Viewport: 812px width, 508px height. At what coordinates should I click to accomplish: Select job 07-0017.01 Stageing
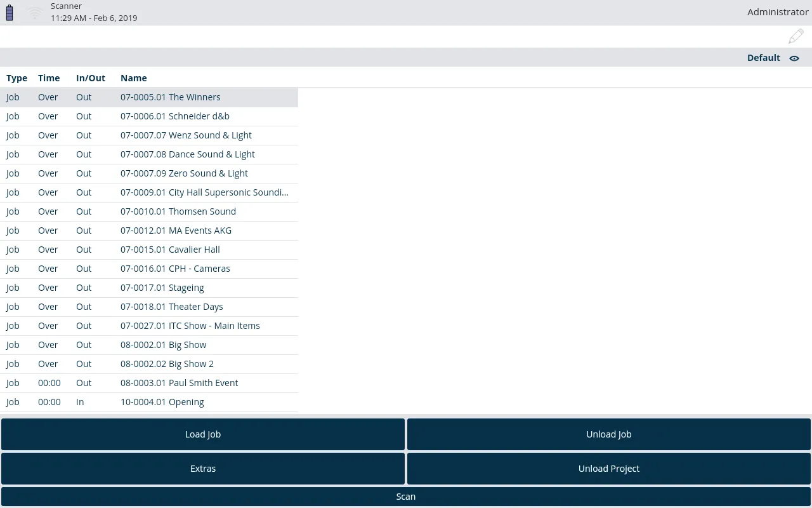tap(149, 288)
